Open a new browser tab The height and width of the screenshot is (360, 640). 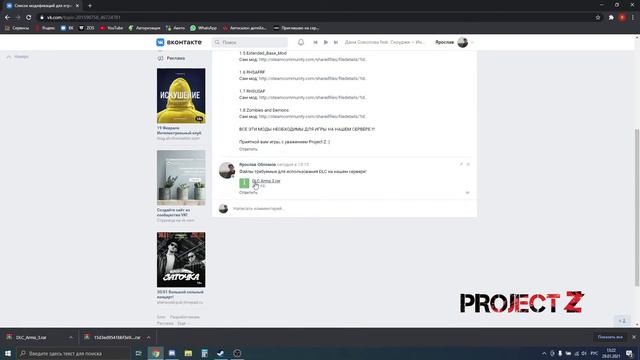coord(90,6)
